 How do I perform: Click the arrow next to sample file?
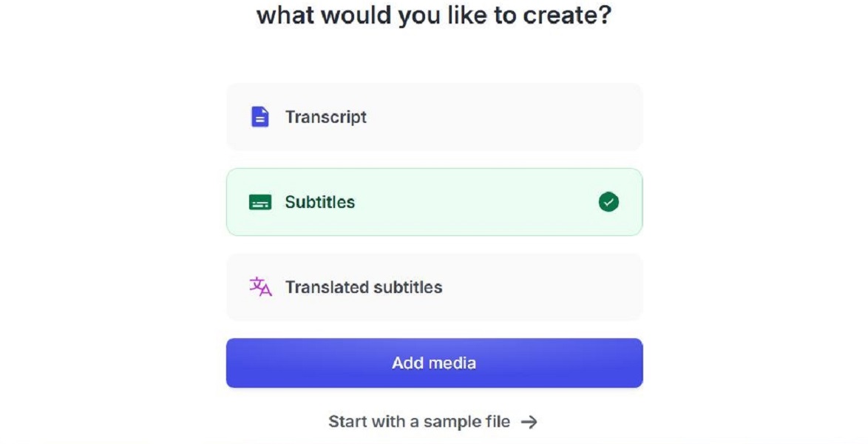click(x=529, y=422)
